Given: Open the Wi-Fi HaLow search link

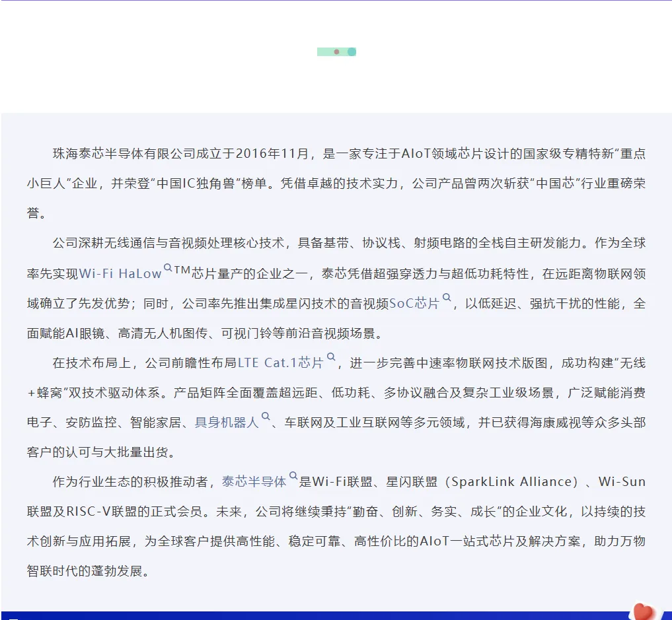Looking at the screenshot, I should [x=120, y=273].
